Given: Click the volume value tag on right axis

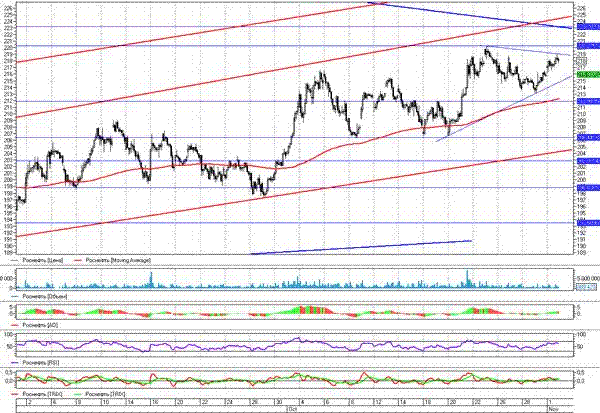Looking at the screenshot, I should coord(587,287).
